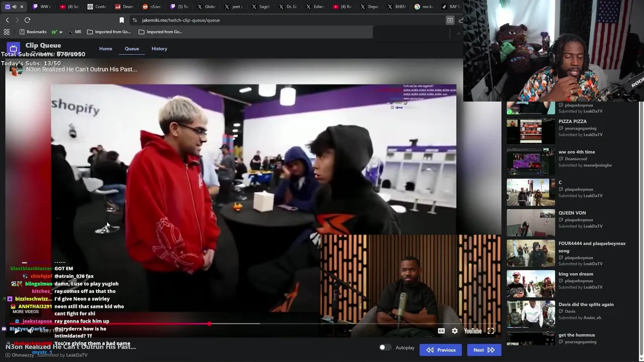Switch to the History tab

click(159, 49)
